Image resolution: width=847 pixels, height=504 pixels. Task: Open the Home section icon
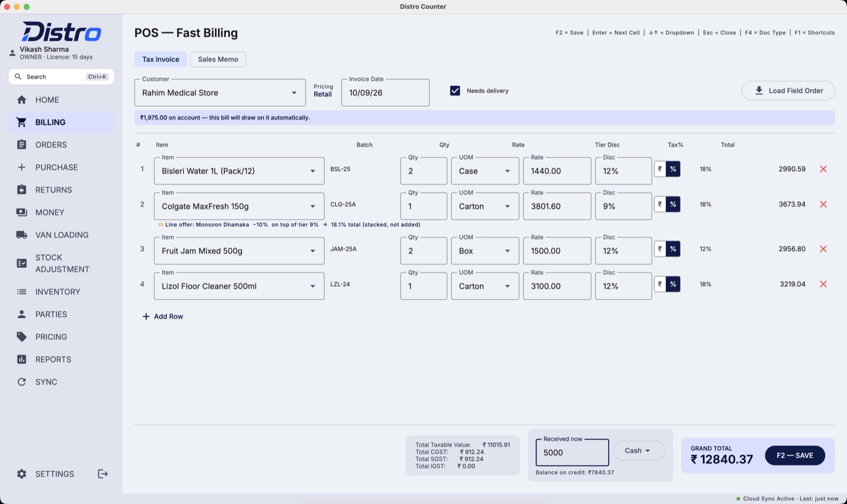22,100
